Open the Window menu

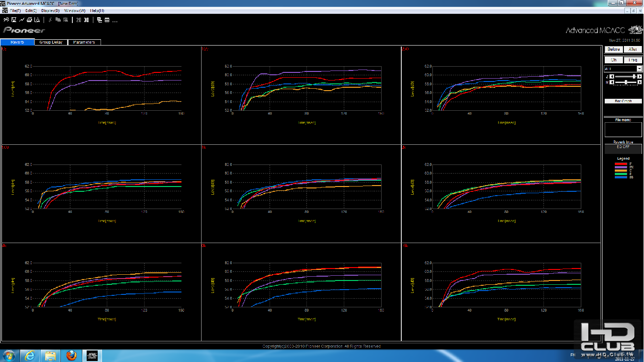[75, 10]
